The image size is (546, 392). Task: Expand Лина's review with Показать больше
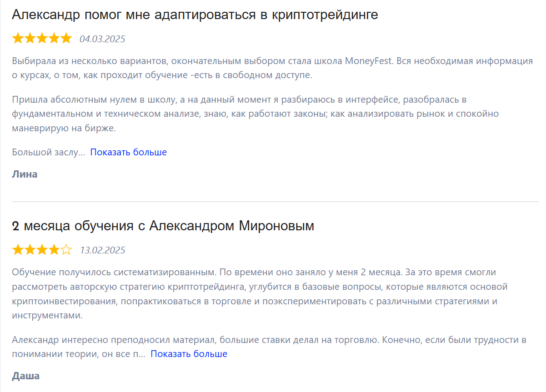click(x=128, y=152)
